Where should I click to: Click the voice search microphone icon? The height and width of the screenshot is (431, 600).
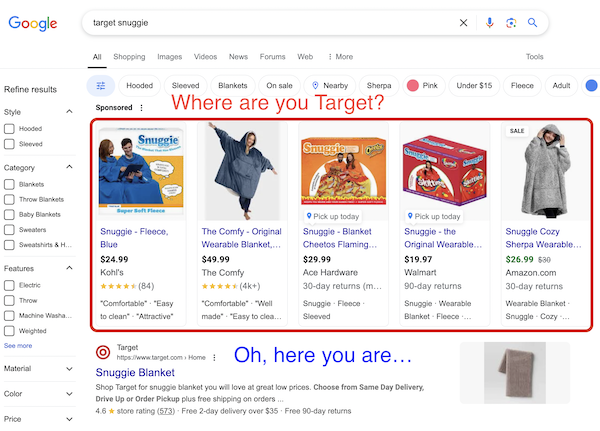(x=489, y=23)
